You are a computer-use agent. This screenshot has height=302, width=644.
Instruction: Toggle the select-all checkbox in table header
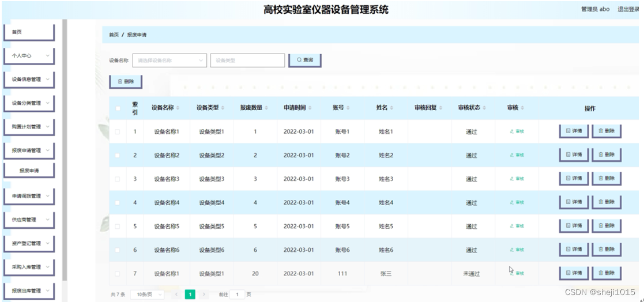pyautogui.click(x=118, y=108)
